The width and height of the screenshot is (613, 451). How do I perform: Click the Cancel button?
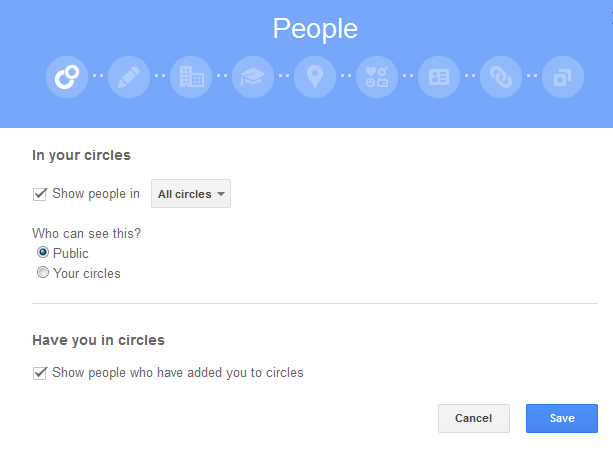tap(474, 418)
